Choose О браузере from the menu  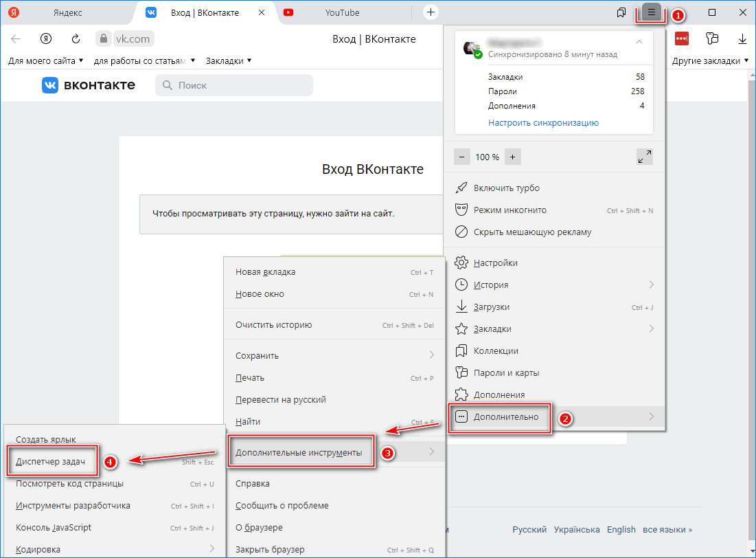[334, 528]
